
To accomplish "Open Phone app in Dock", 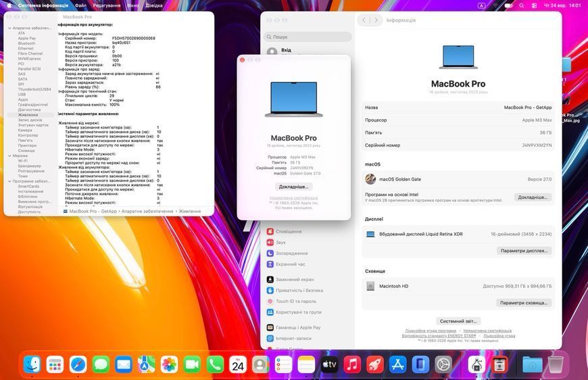I will point(215,364).
